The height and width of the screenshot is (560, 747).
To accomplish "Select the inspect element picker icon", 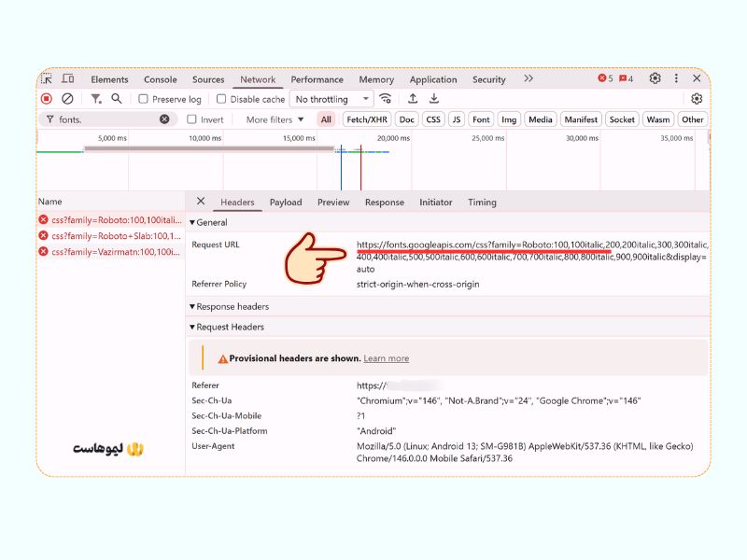I will click(47, 79).
